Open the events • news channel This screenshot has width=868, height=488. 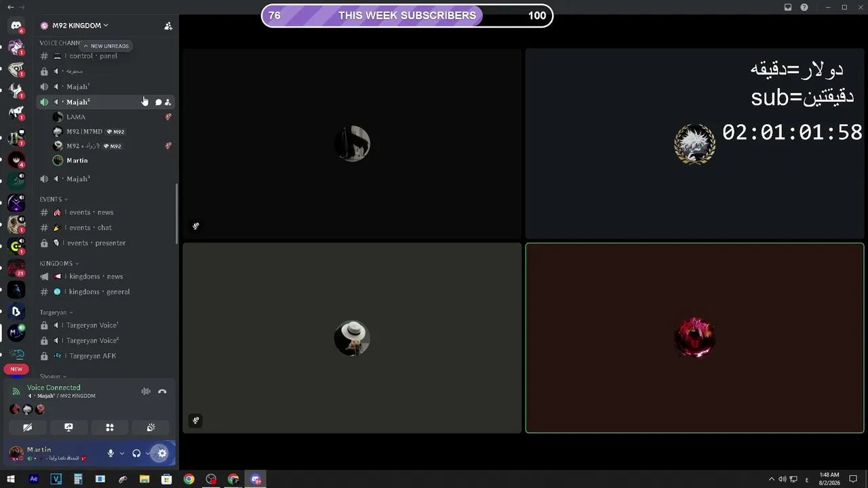106,212
